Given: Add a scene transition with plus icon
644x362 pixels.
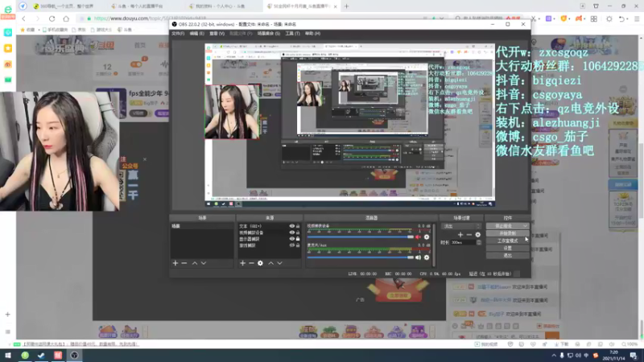Looking at the screenshot, I should point(460,235).
